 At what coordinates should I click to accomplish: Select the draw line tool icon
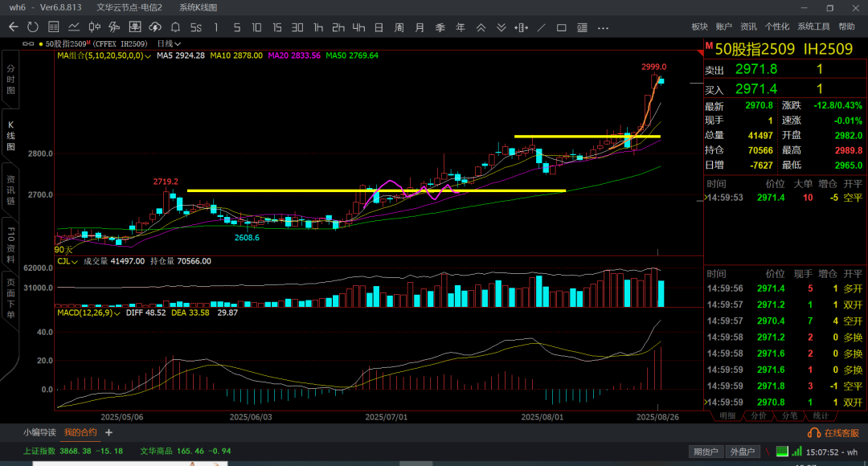pyautogui.click(x=542, y=27)
